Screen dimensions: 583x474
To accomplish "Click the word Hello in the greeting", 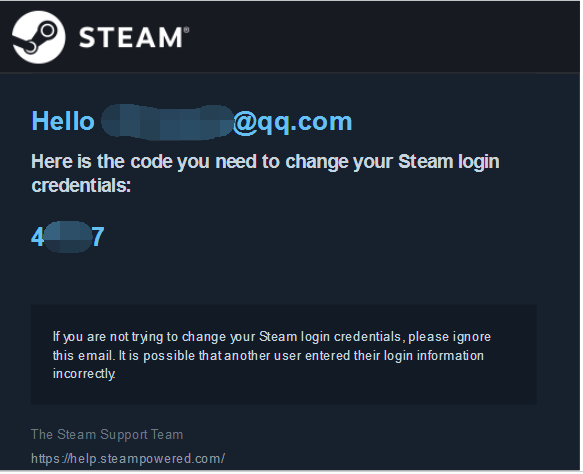I will (x=63, y=121).
